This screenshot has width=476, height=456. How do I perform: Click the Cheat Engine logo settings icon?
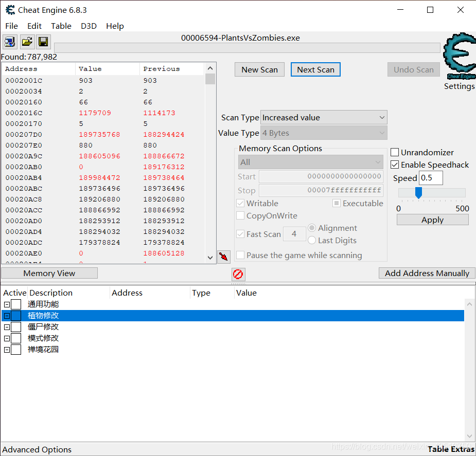[x=459, y=56]
